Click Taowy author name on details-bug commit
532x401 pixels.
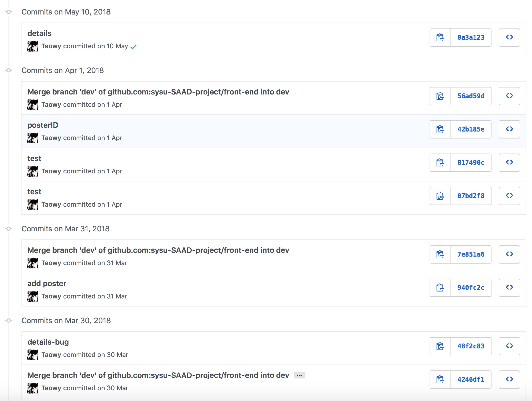pos(51,355)
